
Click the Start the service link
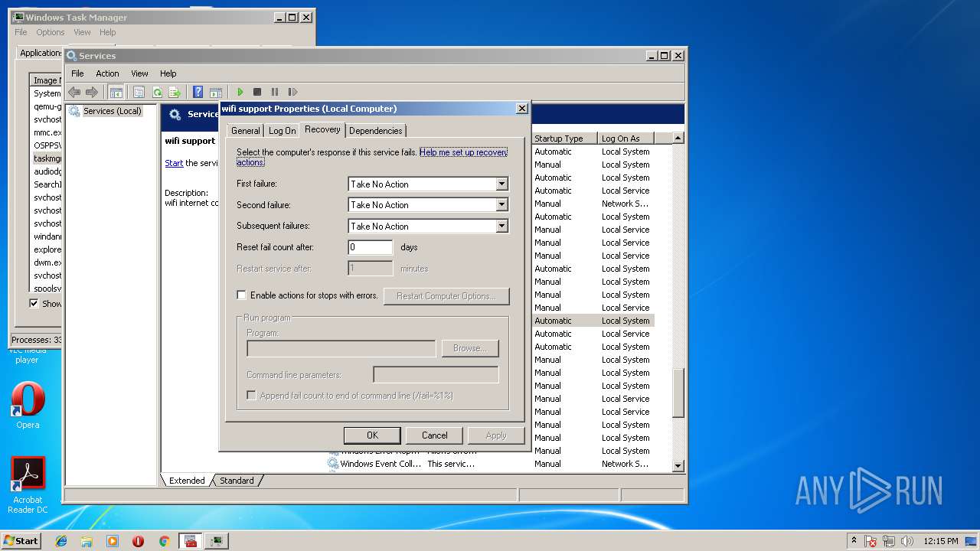(174, 163)
